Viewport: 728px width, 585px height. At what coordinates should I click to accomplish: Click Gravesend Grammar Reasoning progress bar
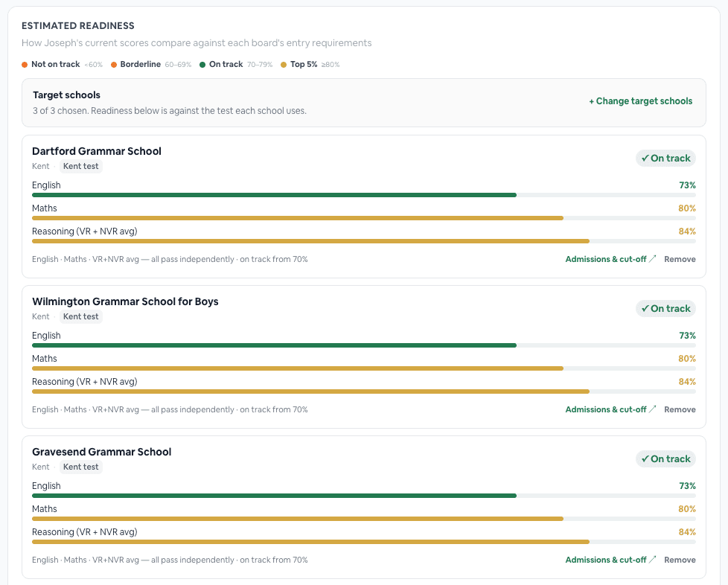pos(364,543)
